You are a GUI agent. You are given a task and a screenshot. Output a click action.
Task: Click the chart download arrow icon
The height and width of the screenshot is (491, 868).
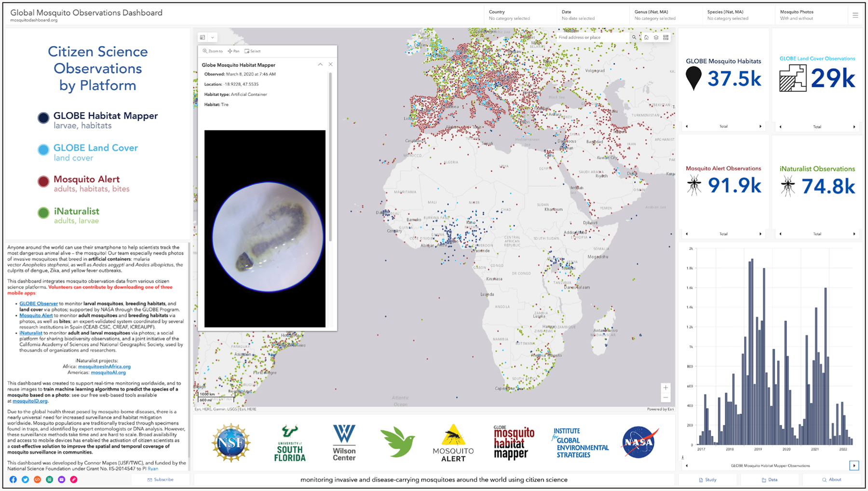pos(683,457)
